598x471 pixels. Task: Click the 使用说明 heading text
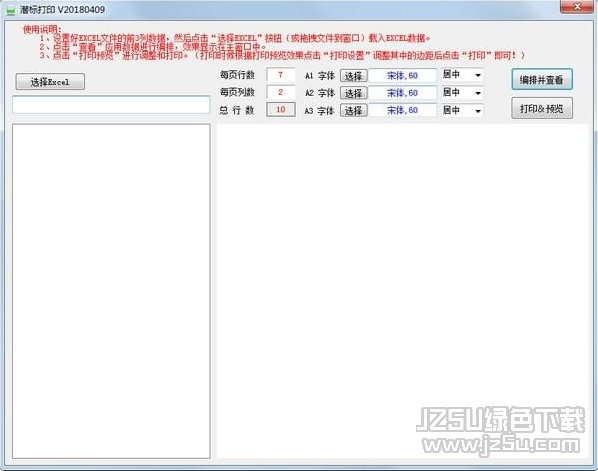click(x=42, y=29)
